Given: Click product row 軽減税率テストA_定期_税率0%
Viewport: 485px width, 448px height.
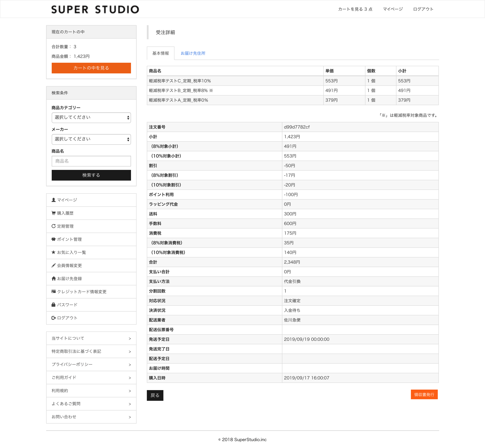Looking at the screenshot, I should [293, 100].
